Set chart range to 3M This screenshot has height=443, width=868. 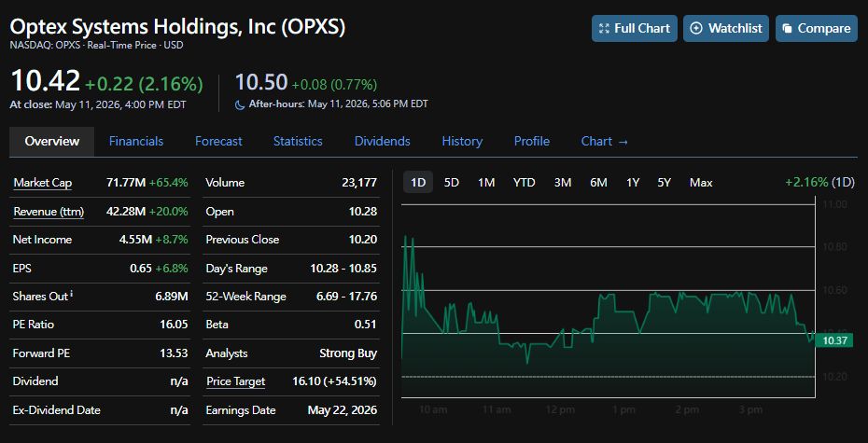point(563,183)
